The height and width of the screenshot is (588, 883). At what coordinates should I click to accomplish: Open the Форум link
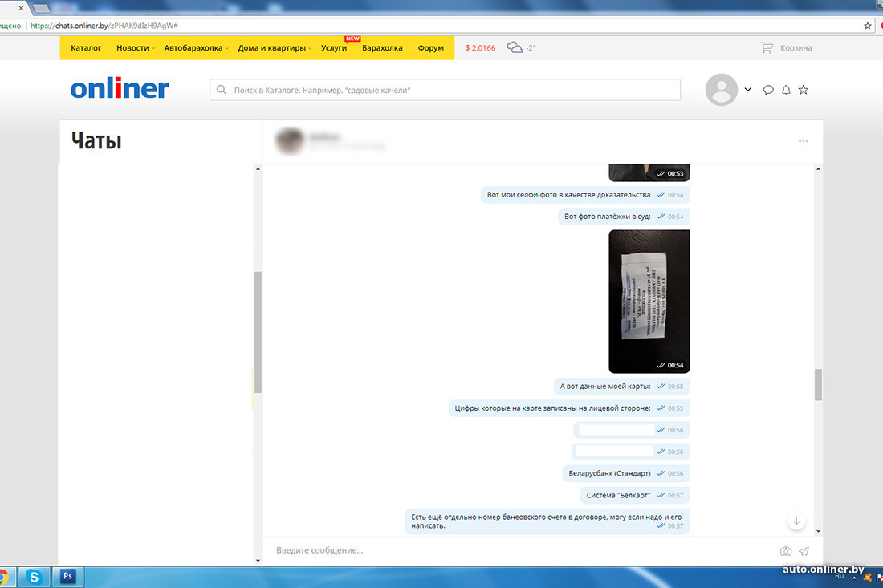pyautogui.click(x=431, y=48)
